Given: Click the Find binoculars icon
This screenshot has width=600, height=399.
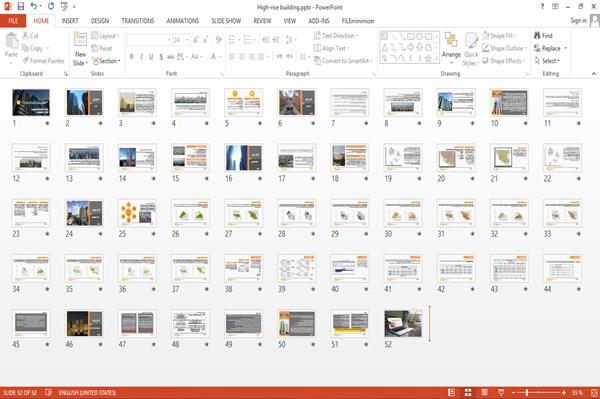Looking at the screenshot, I should pyautogui.click(x=537, y=35).
